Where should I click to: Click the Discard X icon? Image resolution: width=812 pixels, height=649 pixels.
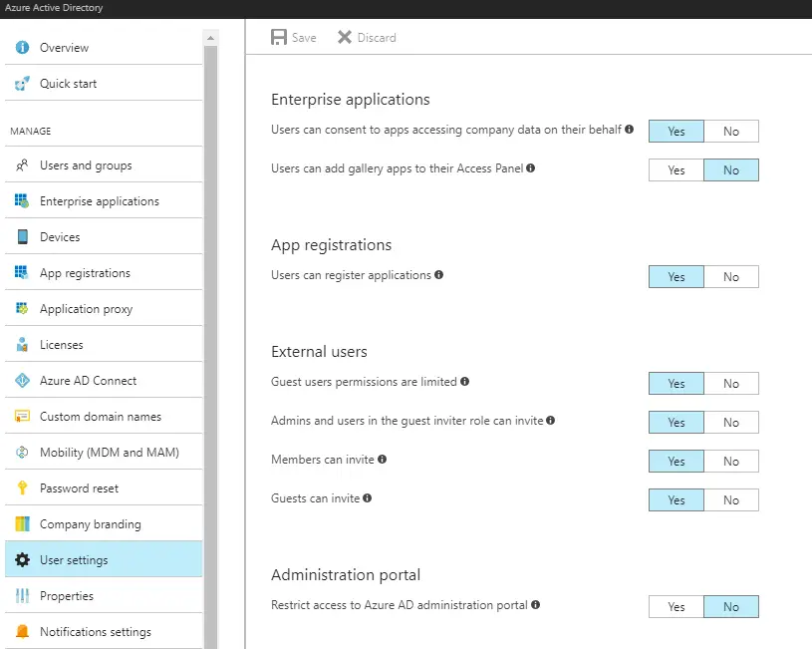(x=345, y=37)
